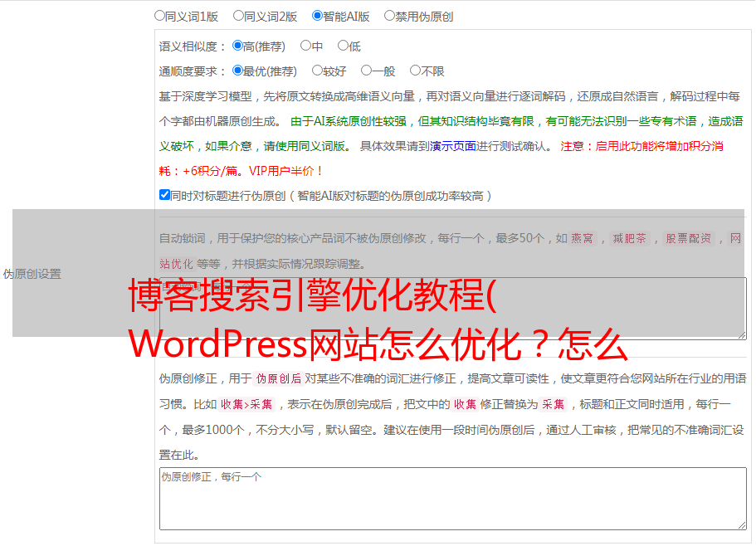Pick the 禁用伪原创 radio option
Screen dimensions: 756x546
[x=389, y=16]
